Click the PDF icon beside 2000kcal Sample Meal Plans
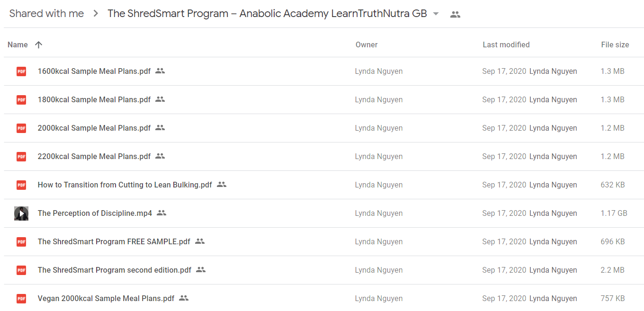Viewport: 644px width, 311px height. pyautogui.click(x=21, y=128)
